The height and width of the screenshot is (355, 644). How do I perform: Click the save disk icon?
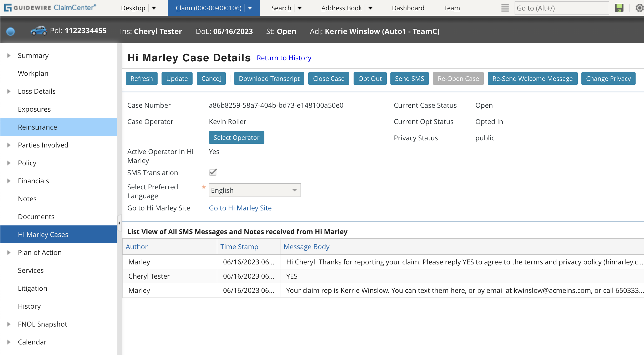pos(619,8)
